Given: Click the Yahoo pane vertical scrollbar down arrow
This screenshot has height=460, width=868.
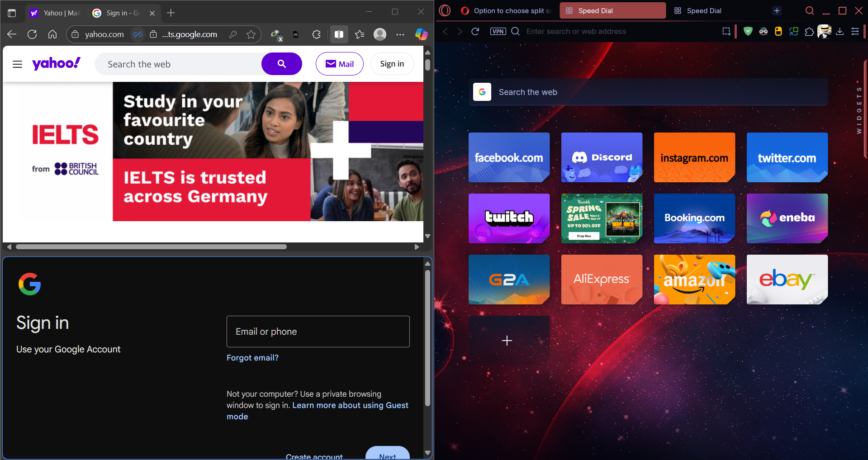Looking at the screenshot, I should (427, 236).
